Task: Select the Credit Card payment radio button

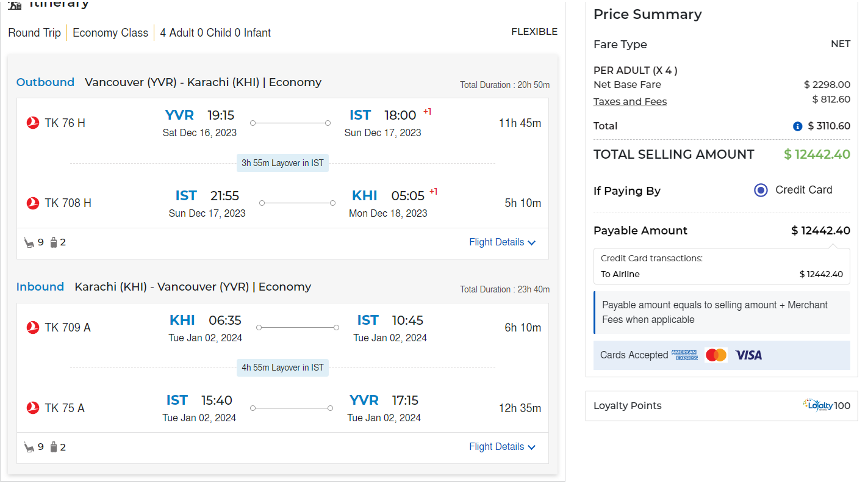Action: pyautogui.click(x=761, y=190)
